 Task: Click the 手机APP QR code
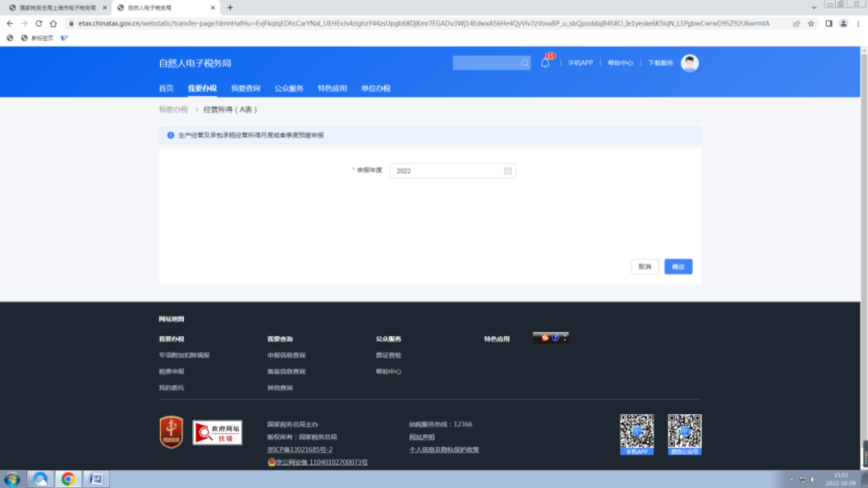637,434
